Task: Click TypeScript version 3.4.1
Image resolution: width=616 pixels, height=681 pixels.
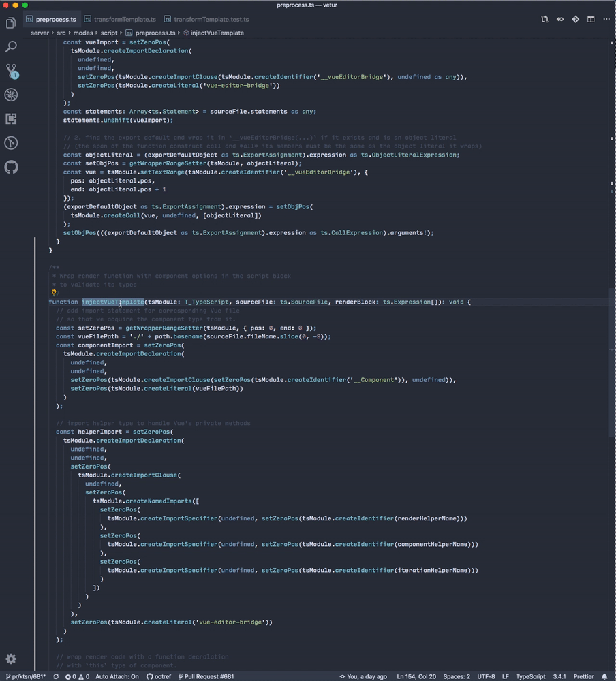Action: tap(559, 676)
